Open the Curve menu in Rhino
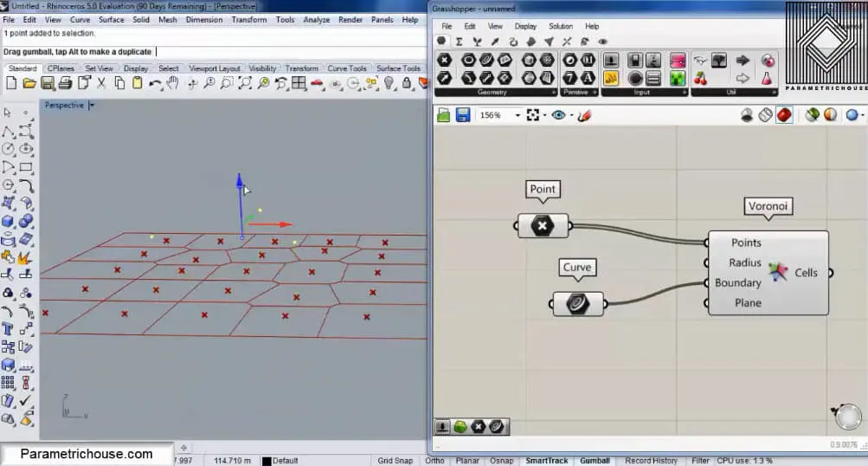 pos(80,19)
